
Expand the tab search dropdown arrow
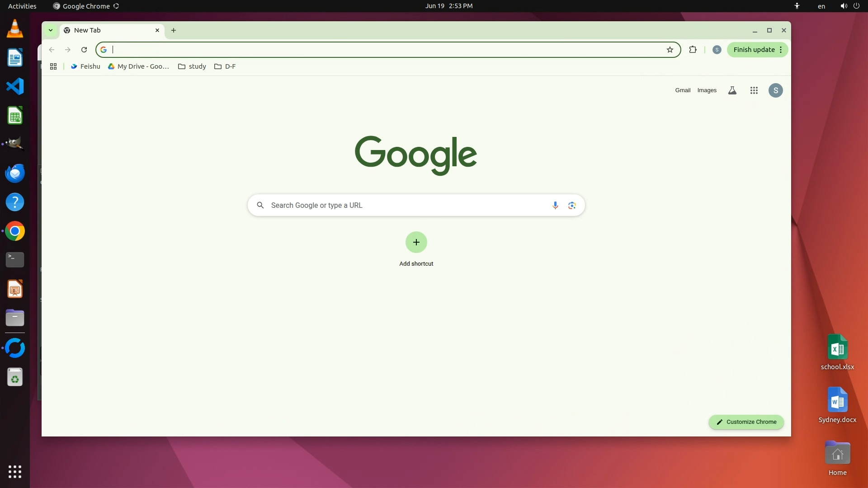tap(51, 30)
